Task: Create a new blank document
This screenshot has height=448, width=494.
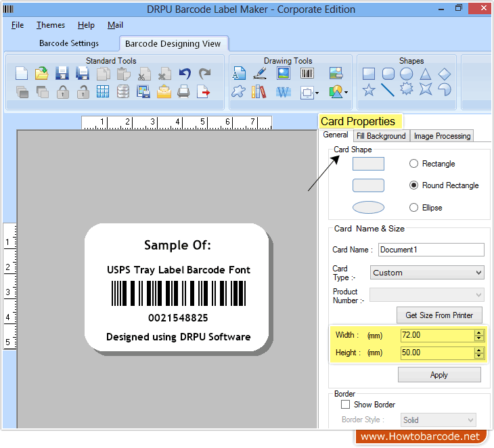Action: [x=22, y=74]
